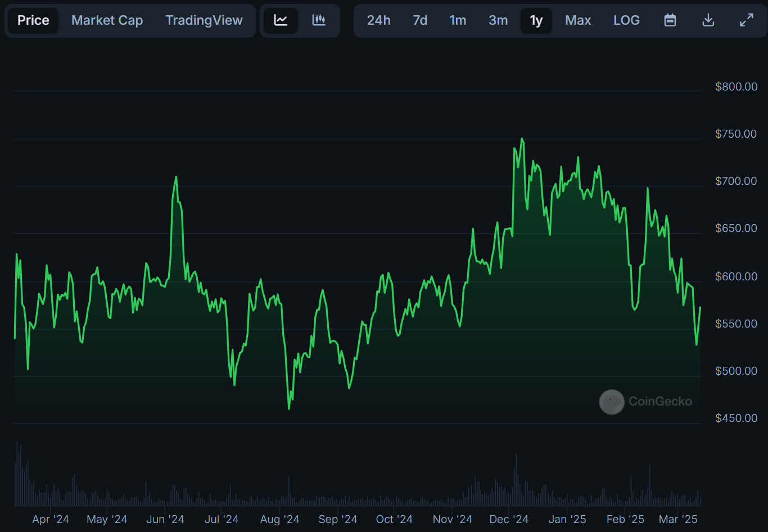This screenshot has height=532, width=768.
Task: Click the $550.00 axis label
Action: click(x=736, y=324)
